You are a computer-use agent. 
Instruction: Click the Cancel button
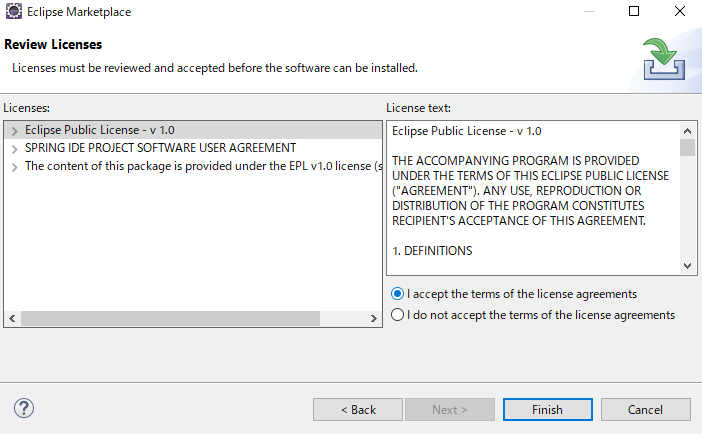pos(645,409)
